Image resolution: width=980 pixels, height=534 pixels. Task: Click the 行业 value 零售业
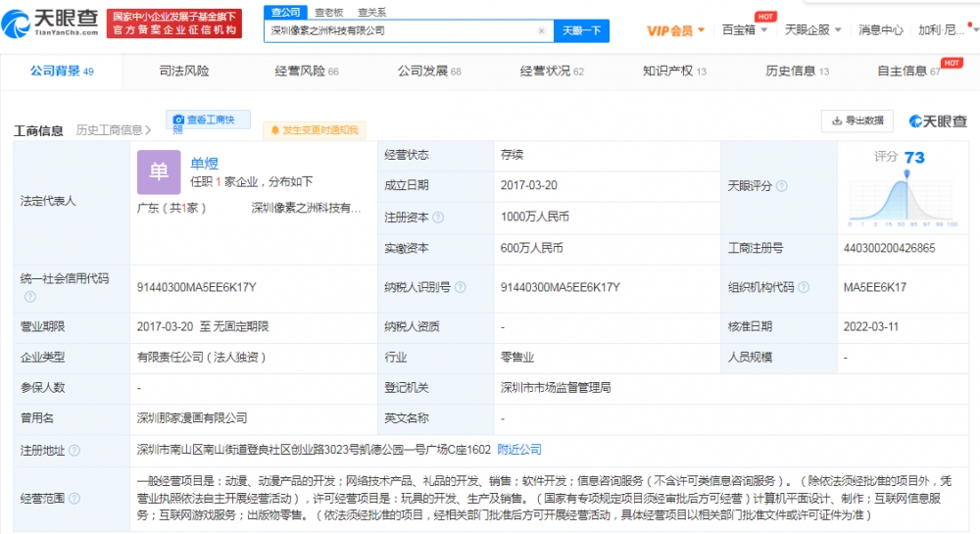(517, 358)
